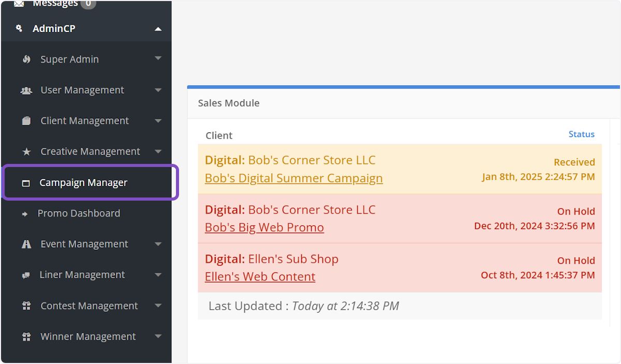The image size is (621, 364).
Task: Click the User Management people icon
Action: tap(26, 90)
